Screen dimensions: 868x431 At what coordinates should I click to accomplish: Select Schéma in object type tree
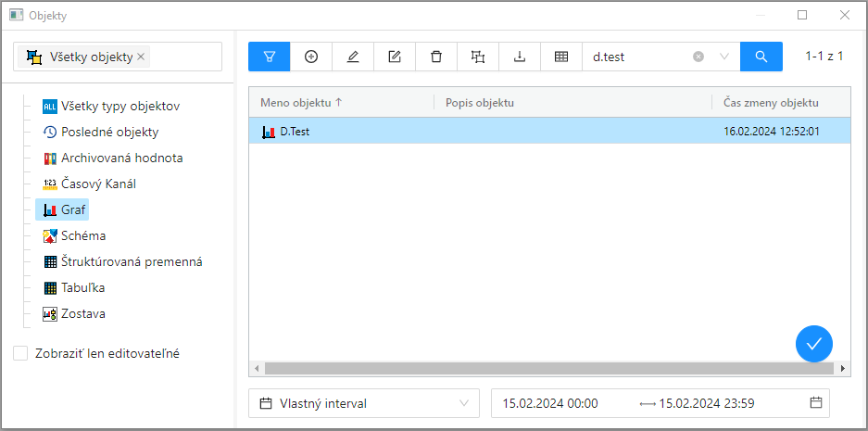point(83,235)
